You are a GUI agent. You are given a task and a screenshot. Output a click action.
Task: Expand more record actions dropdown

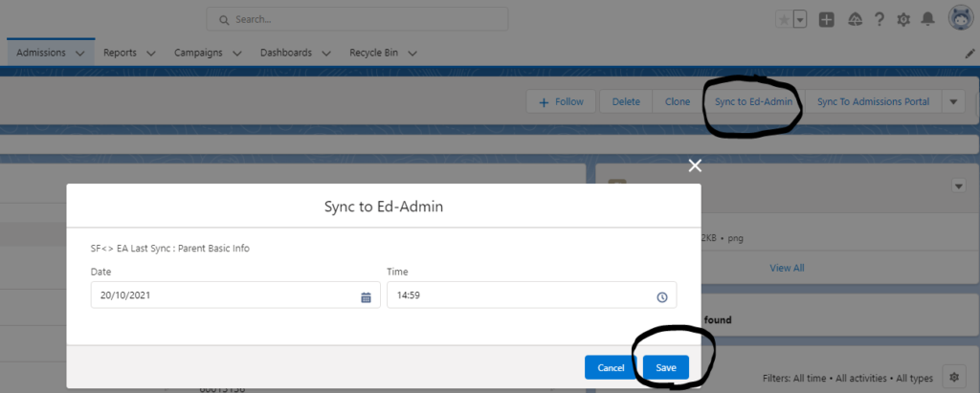tap(953, 102)
